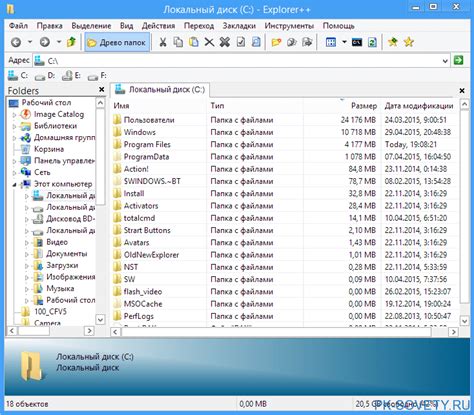Switch to drive D: in drives bar
The height and width of the screenshot is (415, 474).
point(45,76)
